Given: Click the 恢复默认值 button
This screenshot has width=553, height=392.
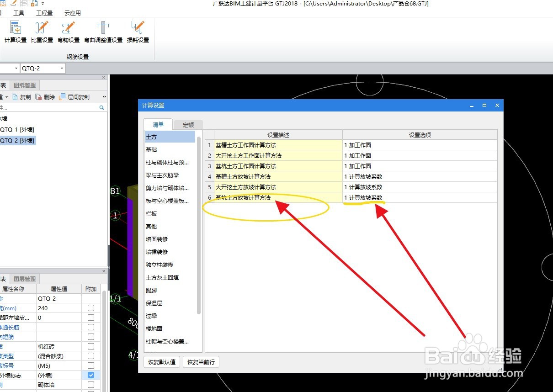Looking at the screenshot, I should (x=161, y=361).
